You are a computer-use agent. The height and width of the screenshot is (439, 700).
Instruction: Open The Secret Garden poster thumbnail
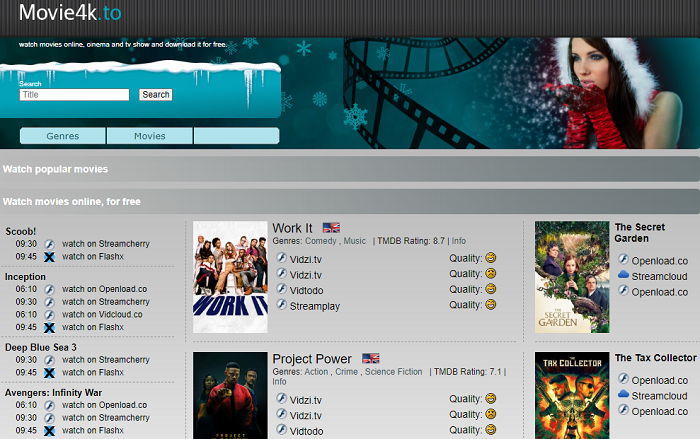pos(571,277)
